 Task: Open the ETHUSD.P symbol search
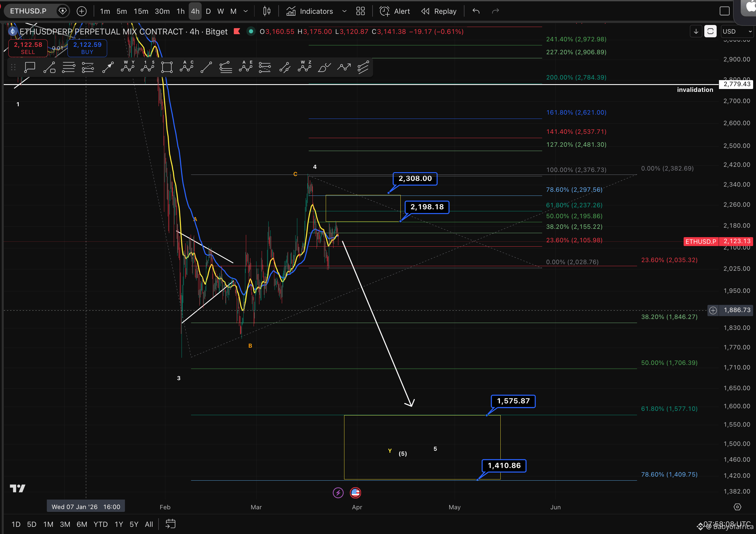click(28, 11)
